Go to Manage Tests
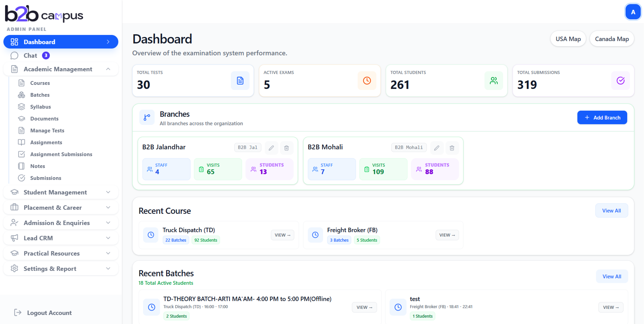Screen dimensions: 644x324 click(47, 130)
